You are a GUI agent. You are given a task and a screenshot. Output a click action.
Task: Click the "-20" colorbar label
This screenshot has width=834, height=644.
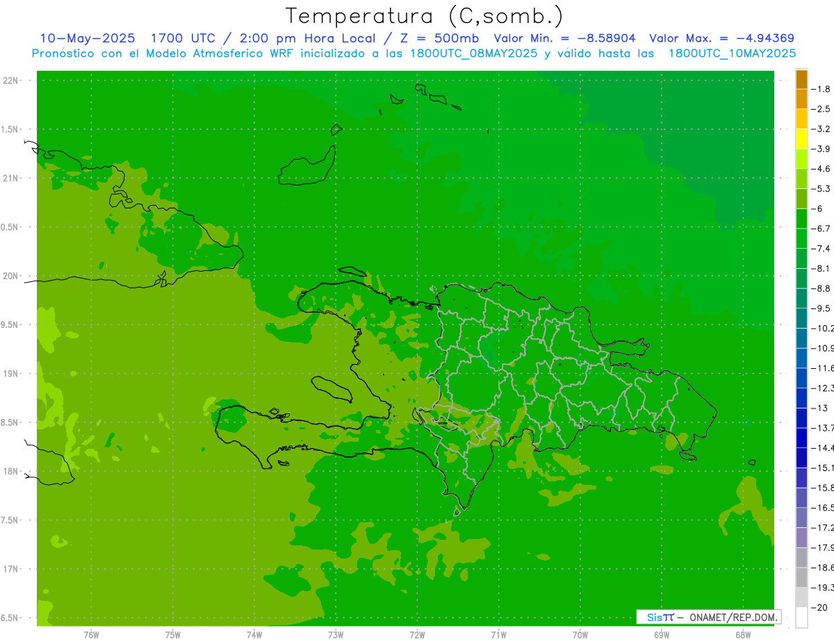click(x=819, y=607)
